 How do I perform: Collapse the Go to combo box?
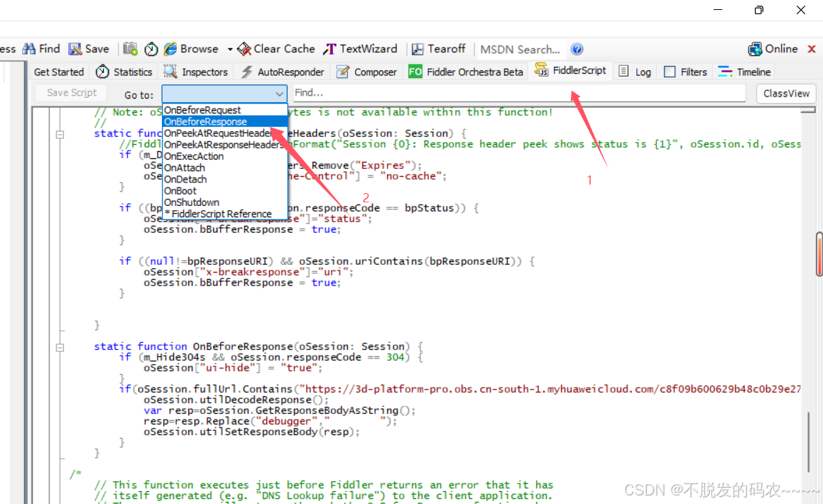click(x=279, y=94)
